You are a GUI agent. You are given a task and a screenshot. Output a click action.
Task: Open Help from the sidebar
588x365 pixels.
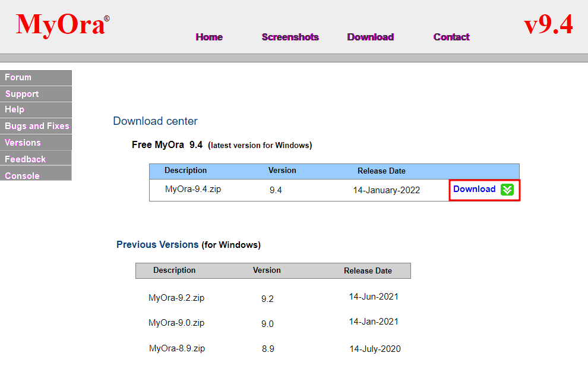36,109
